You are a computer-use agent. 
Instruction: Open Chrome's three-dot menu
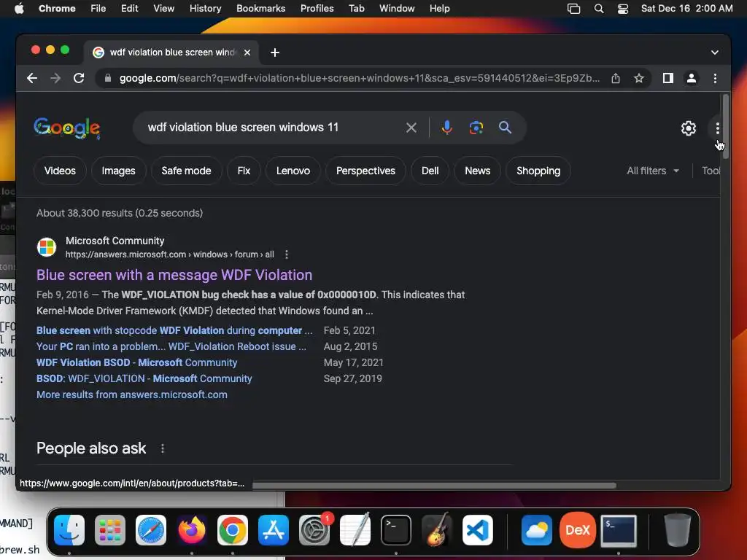coord(715,78)
